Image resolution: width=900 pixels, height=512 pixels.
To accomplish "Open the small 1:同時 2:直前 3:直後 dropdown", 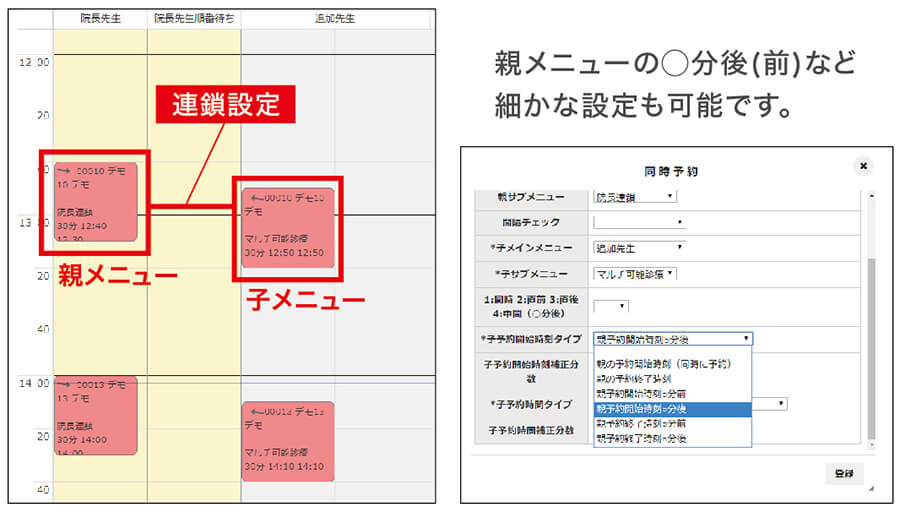I will pyautogui.click(x=611, y=305).
